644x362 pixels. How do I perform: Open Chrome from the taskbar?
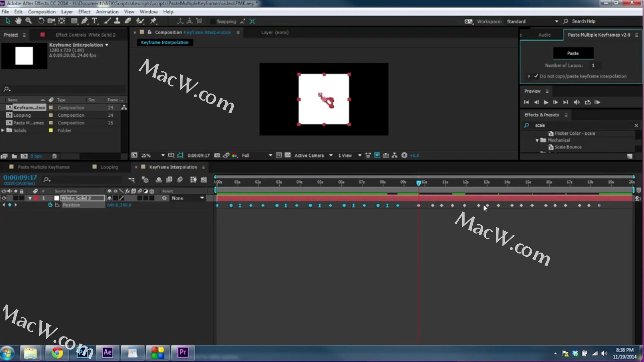point(57,353)
